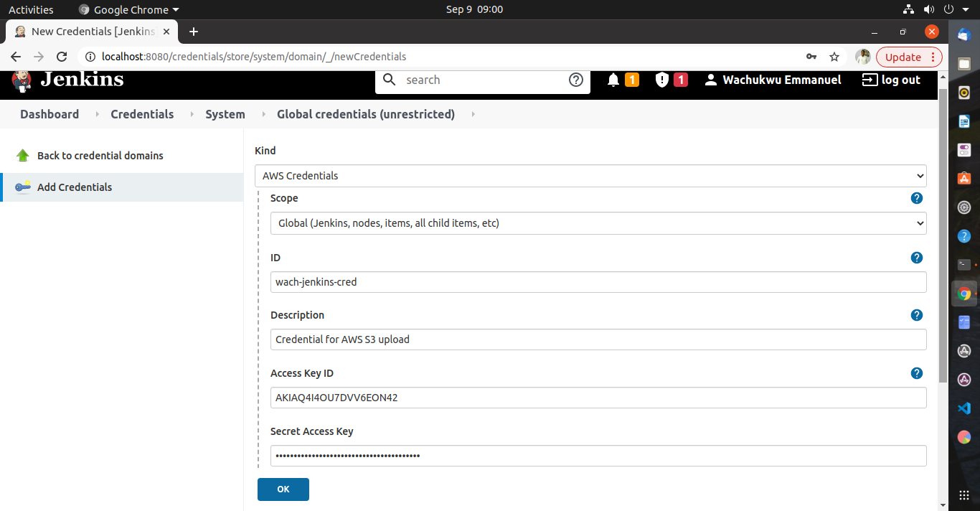
Task: Open Help from the dock
Action: click(964, 236)
